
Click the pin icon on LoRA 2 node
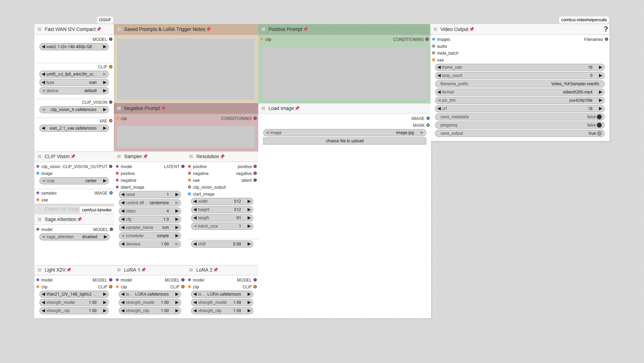(x=216, y=270)
